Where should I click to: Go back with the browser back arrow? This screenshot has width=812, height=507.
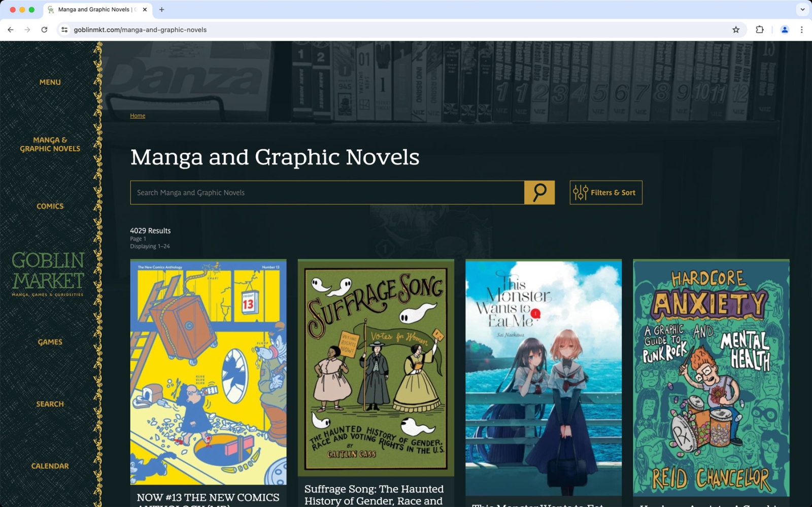coord(11,30)
